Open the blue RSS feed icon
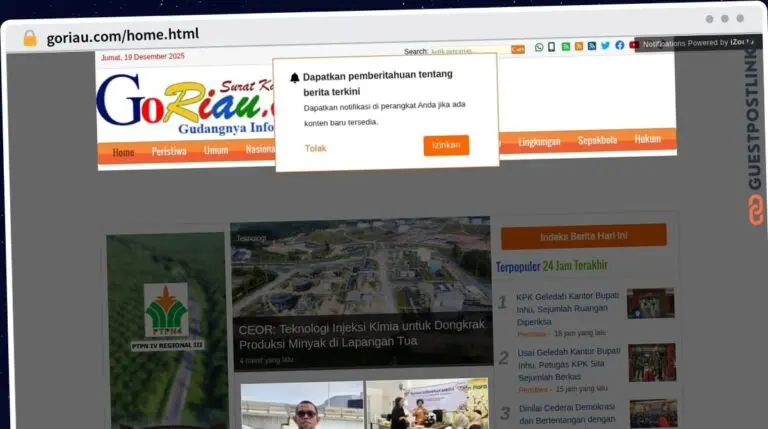The image size is (768, 429). click(x=592, y=46)
